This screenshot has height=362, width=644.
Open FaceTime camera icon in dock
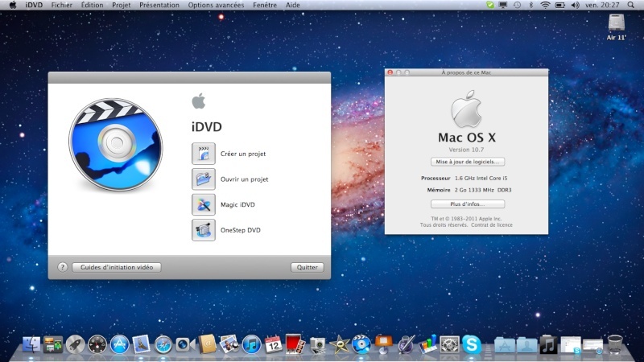click(x=185, y=344)
